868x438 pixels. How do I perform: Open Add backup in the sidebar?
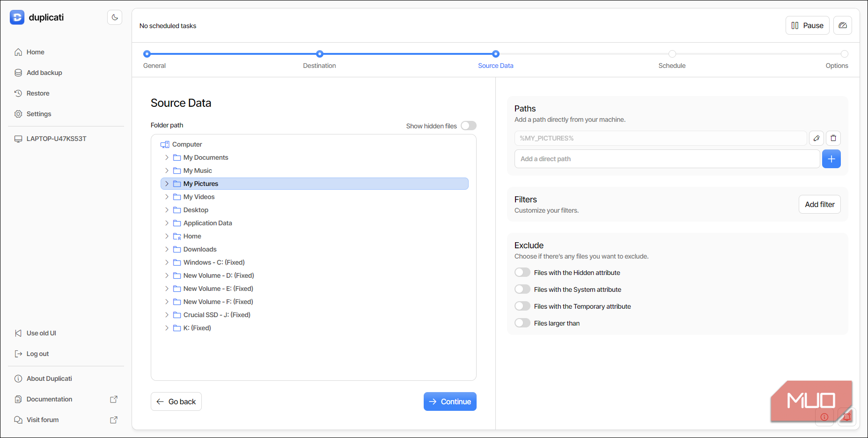(x=44, y=73)
